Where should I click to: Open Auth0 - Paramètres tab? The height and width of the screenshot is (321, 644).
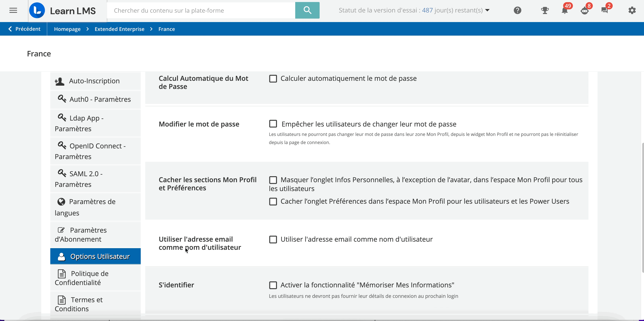tap(96, 99)
